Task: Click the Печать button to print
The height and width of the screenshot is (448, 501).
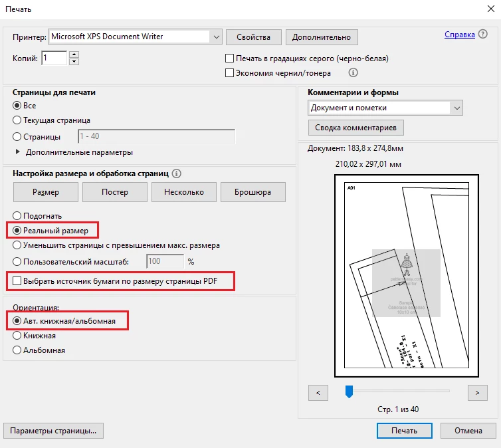Action: (x=404, y=431)
